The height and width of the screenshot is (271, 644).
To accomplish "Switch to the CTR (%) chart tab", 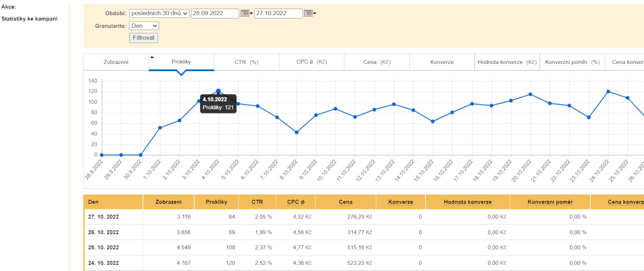I will 246,62.
